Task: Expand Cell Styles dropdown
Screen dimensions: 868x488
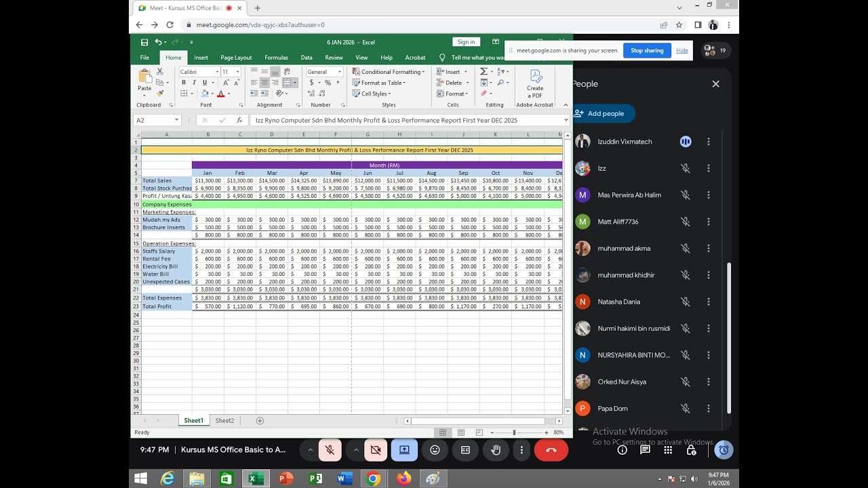Action: tap(389, 94)
